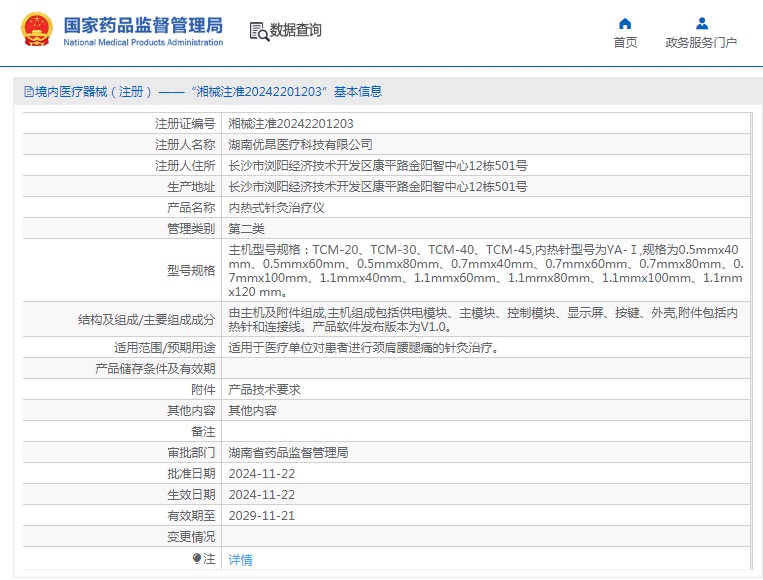
Task: Open the 首页 navigation item
Action: [x=625, y=42]
